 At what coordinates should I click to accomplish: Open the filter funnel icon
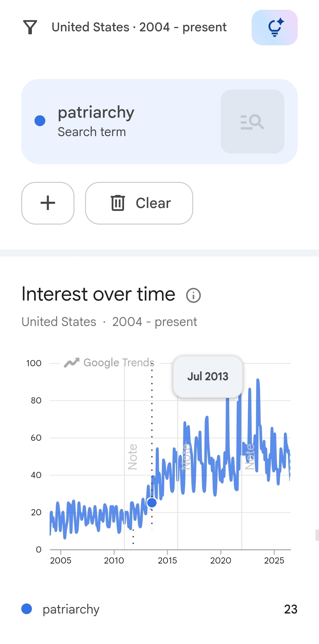(30, 27)
